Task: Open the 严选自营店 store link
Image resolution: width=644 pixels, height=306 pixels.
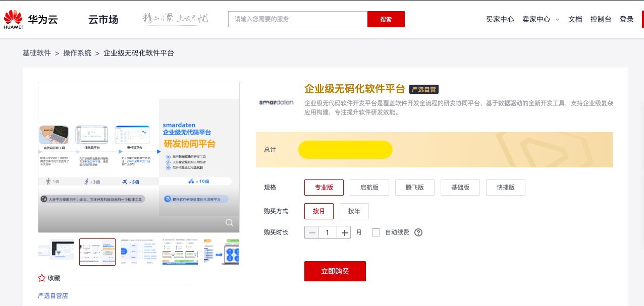Action: pos(52,295)
